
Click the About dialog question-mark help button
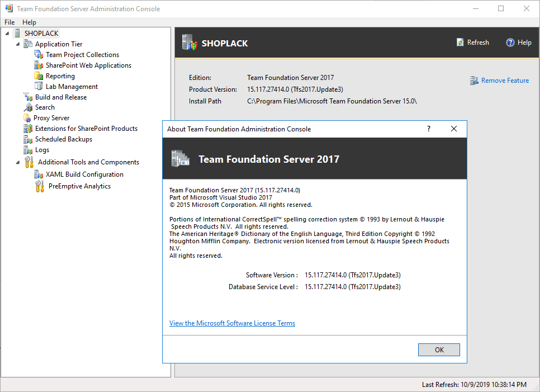click(428, 129)
